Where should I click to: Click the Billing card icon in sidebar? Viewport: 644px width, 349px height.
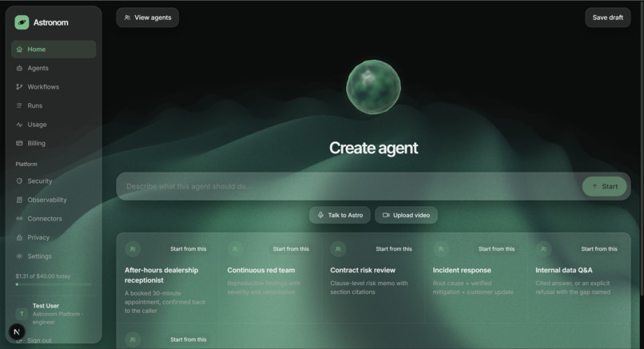tap(19, 143)
